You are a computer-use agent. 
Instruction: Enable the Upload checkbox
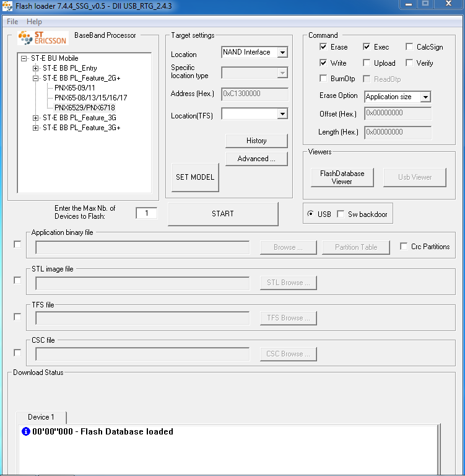367,63
